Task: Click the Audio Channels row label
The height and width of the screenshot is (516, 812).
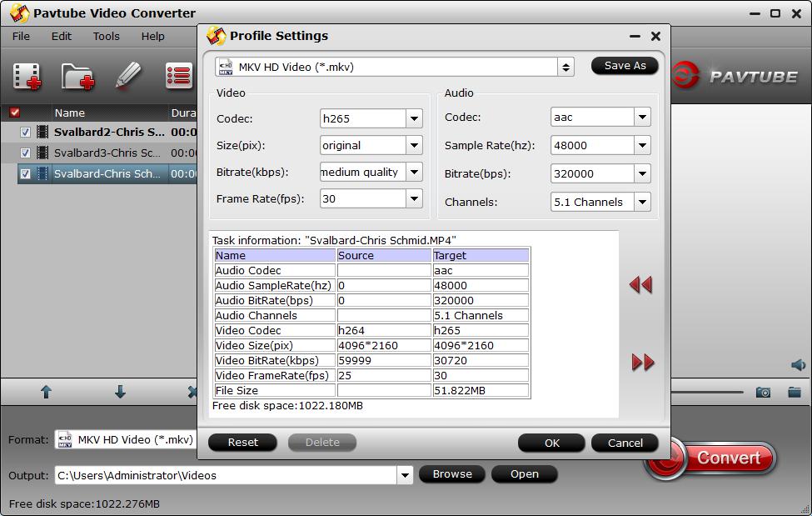Action: 275,315
